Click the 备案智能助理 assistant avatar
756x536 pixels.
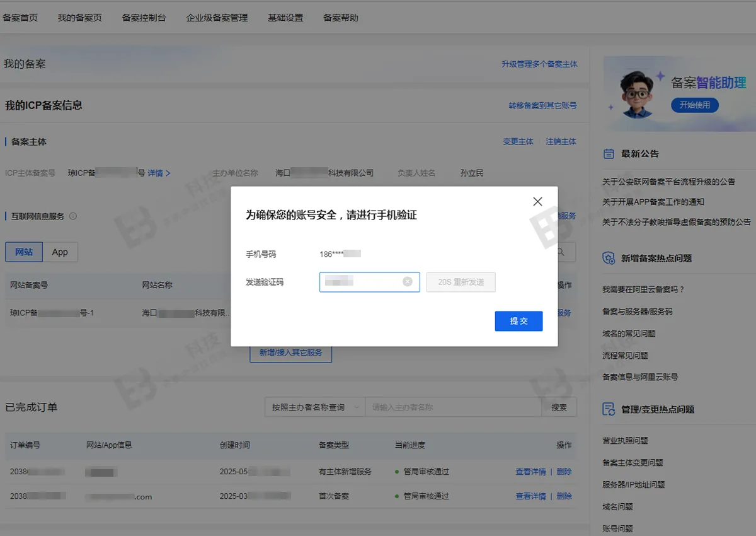click(x=638, y=91)
